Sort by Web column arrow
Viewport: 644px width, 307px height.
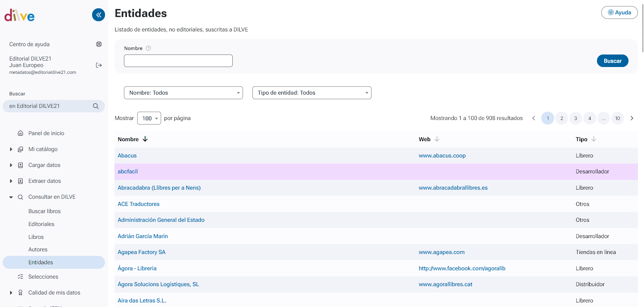click(437, 139)
